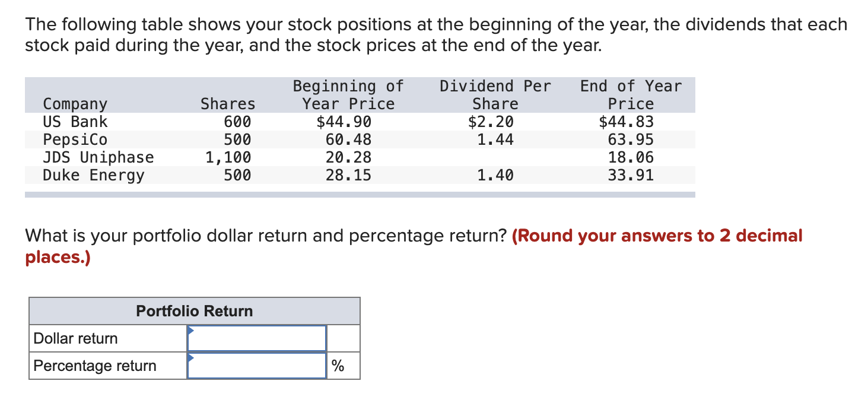Click the Dollar return input field
The image size is (868, 419).
click(x=256, y=338)
